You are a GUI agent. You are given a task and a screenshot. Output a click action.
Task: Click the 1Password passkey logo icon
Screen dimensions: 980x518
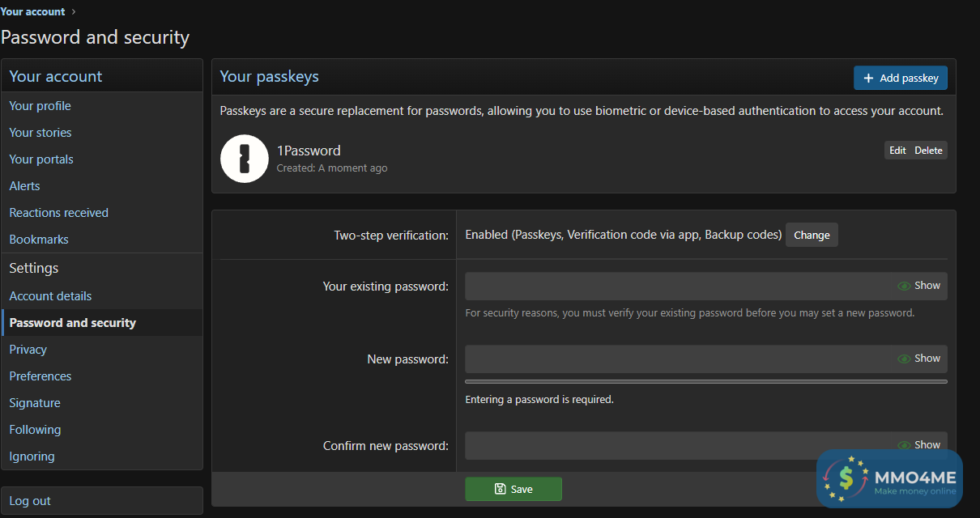(244, 159)
